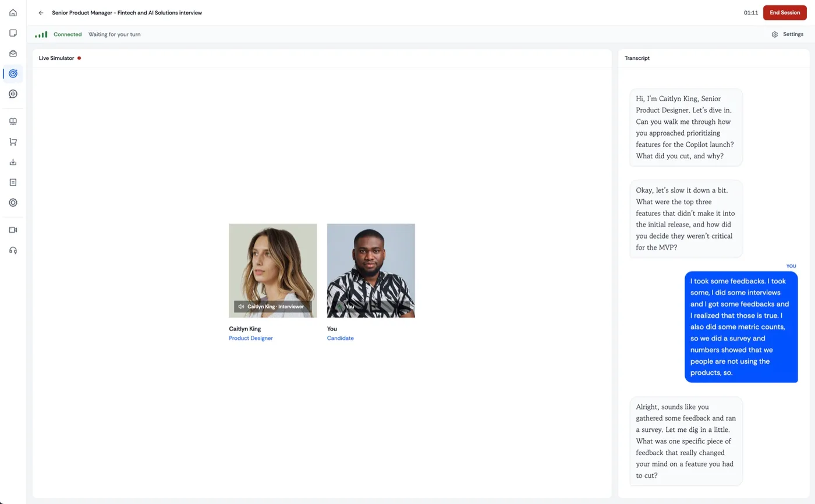End the interview session

click(x=785, y=13)
